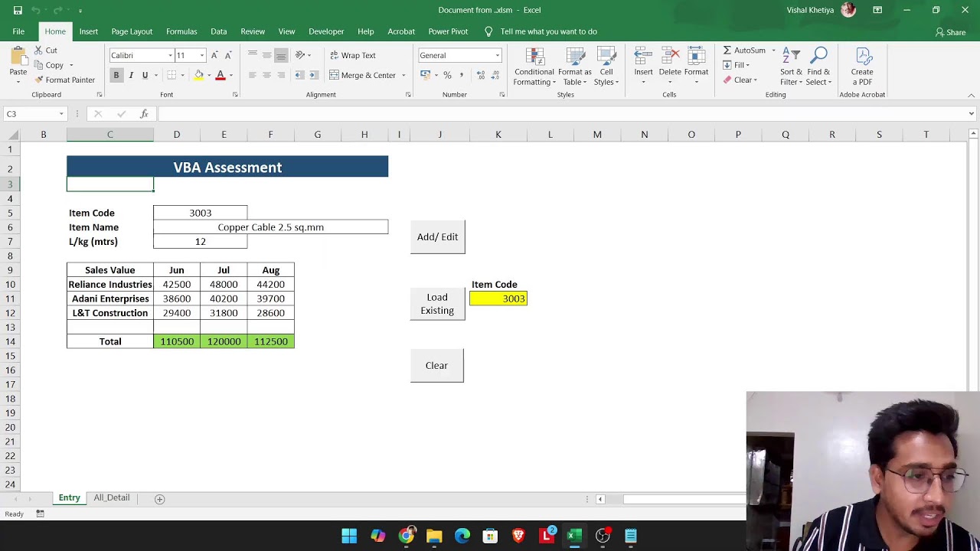Decrease decimal places
The image size is (980, 551).
496,75
